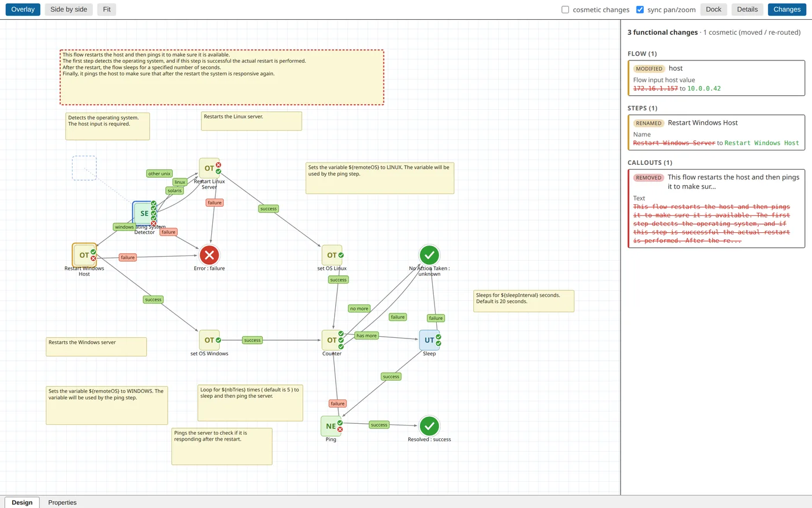
Task: Click the 'Detects the operating system.' note
Action: point(107,126)
